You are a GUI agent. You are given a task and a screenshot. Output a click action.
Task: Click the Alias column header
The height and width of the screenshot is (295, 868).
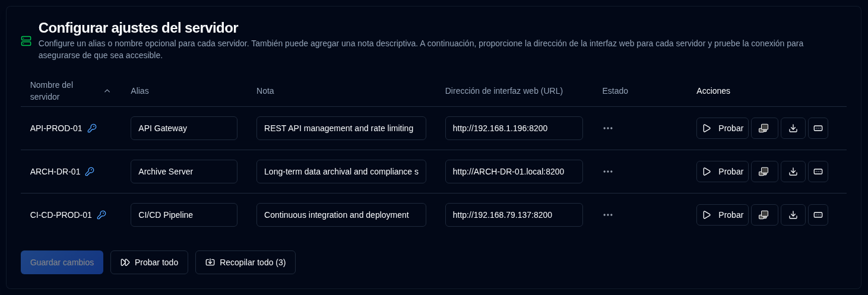point(140,91)
